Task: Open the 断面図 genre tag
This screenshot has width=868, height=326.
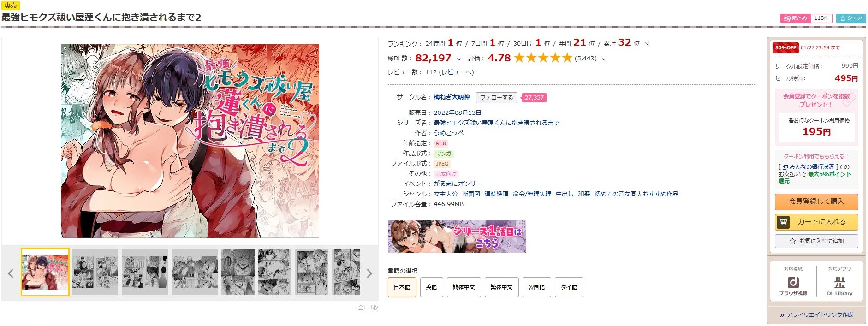Action: (471, 194)
